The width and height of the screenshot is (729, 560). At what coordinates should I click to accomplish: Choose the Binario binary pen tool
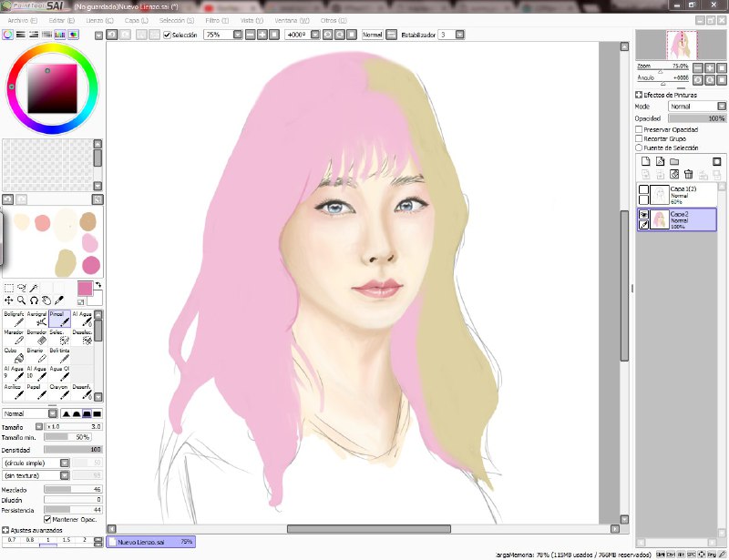click(x=36, y=355)
